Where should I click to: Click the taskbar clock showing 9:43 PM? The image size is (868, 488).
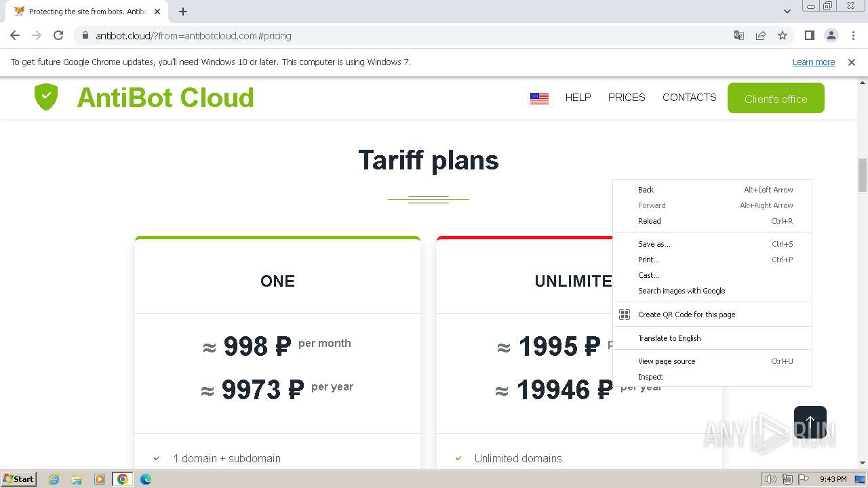click(833, 479)
